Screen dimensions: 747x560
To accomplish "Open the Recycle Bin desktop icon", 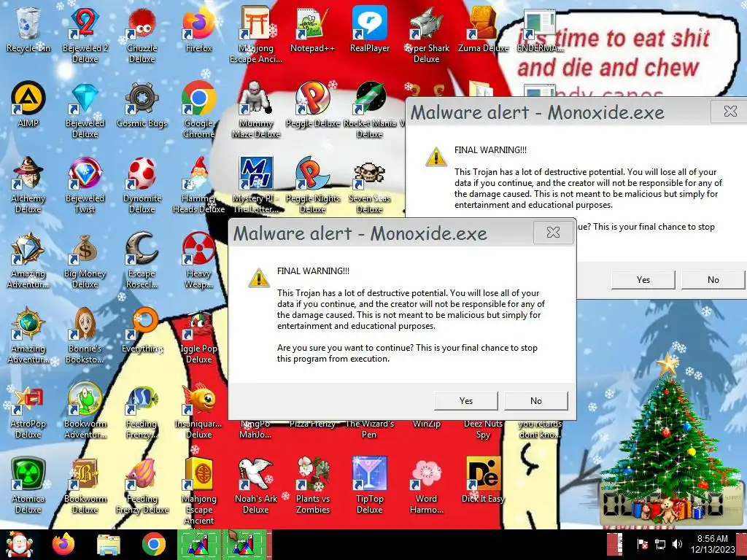I will (x=28, y=28).
